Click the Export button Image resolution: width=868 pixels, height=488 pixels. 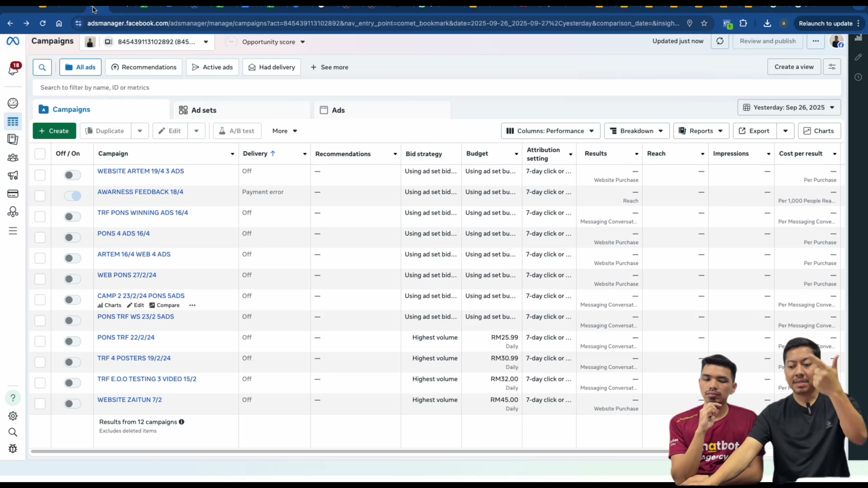(x=755, y=131)
